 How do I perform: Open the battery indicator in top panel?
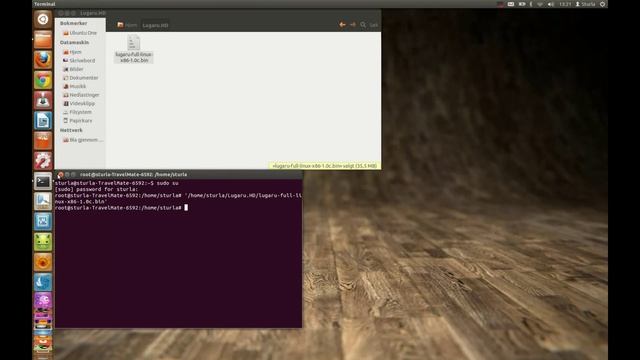(522, 4)
